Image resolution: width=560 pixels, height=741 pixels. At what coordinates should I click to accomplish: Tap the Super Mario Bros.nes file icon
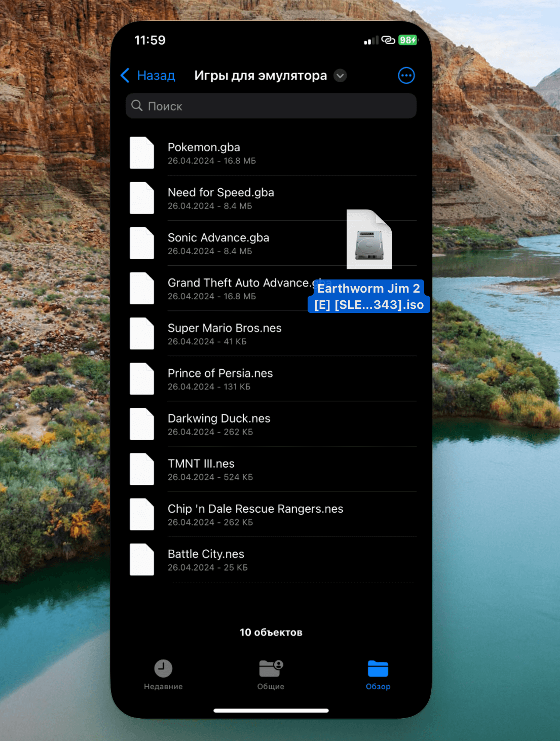click(x=142, y=333)
